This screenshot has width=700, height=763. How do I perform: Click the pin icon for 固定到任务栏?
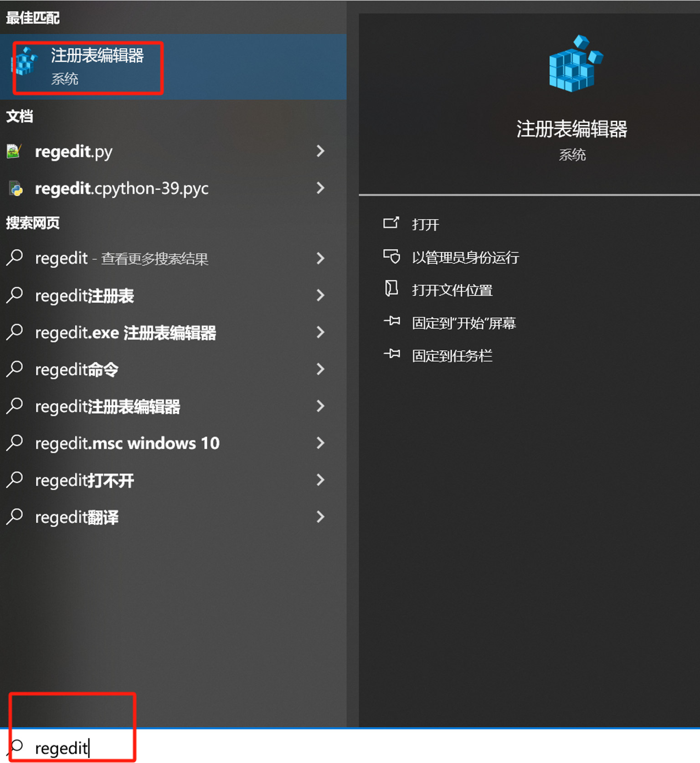[391, 354]
